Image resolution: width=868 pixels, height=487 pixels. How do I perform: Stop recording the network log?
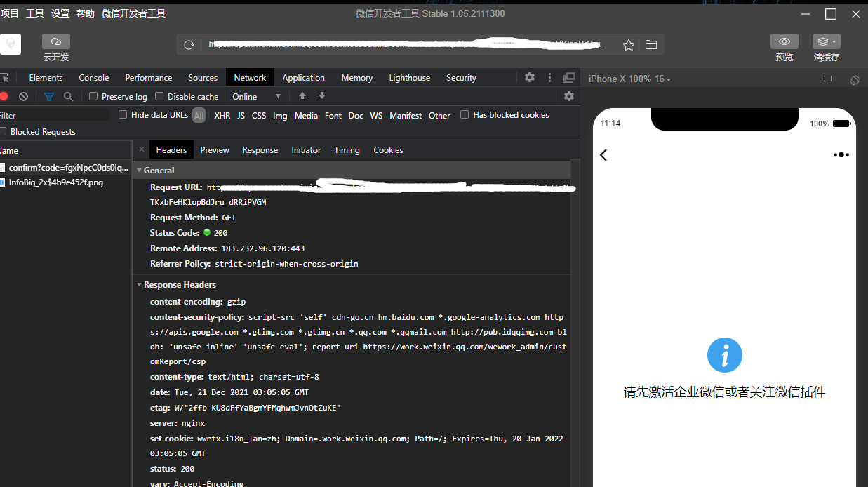(x=4, y=96)
